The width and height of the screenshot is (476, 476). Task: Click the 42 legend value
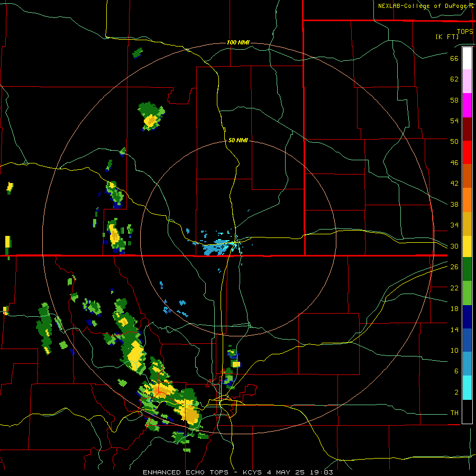(x=454, y=184)
